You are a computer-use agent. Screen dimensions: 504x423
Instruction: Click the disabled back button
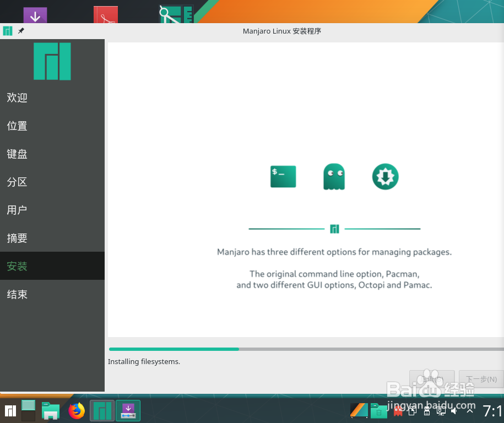point(432,379)
